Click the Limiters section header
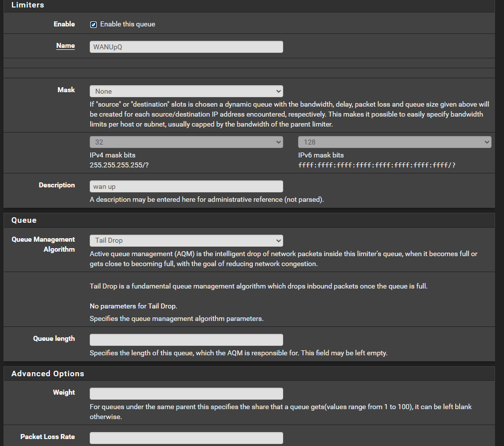Screen dimensions: 504x446 click(x=28, y=5)
